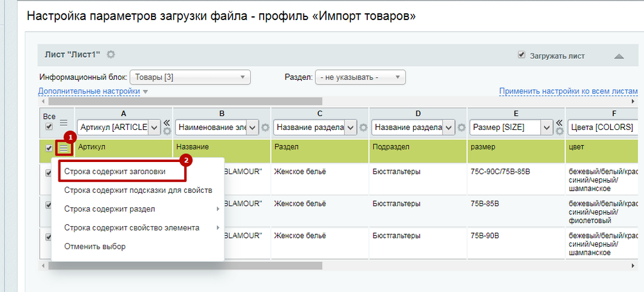
Task: Open the gear settings beside Лист "Лист1"
Action: tap(111, 55)
